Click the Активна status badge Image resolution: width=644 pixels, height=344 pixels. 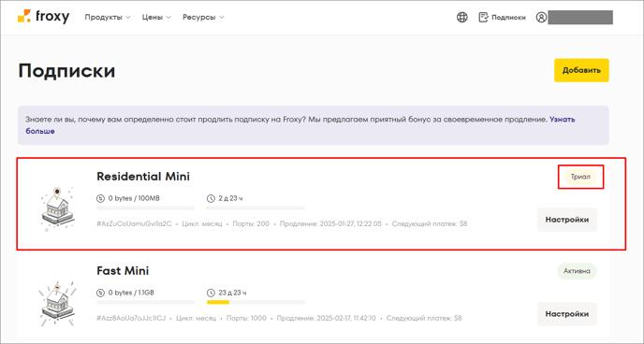tap(577, 271)
